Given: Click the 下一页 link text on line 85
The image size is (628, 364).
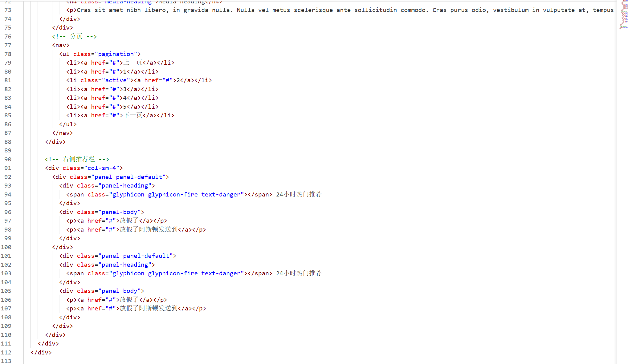Looking at the screenshot, I should (x=133, y=115).
